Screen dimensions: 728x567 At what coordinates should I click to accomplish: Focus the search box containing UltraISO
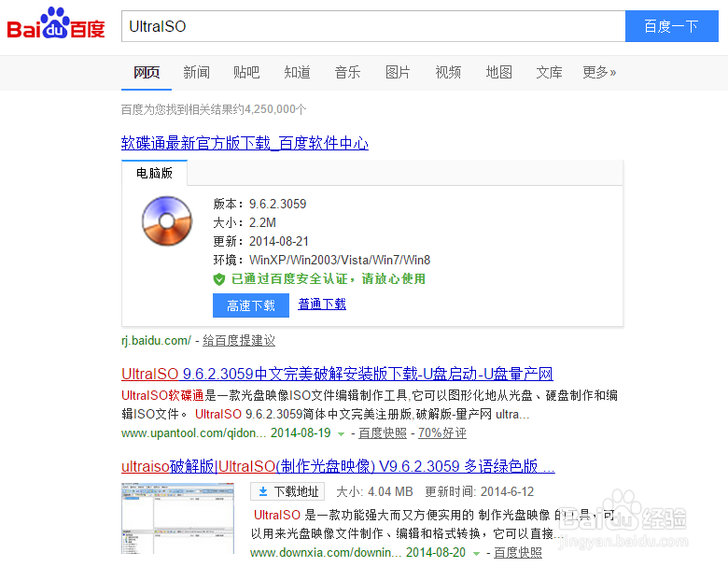pos(373,26)
